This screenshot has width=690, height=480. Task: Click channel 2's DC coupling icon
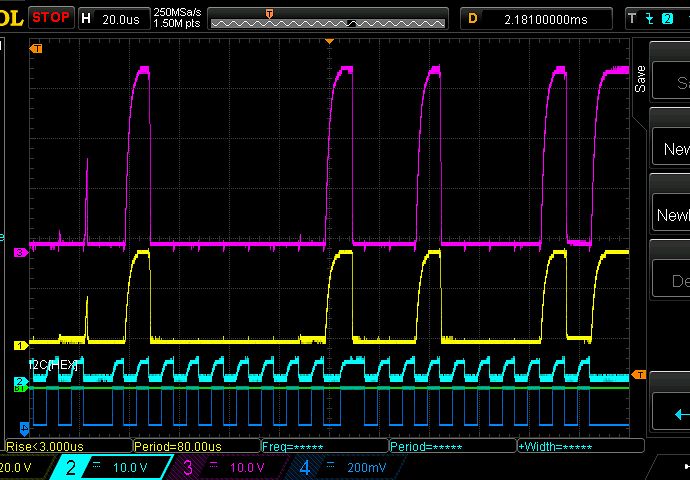pyautogui.click(x=96, y=465)
